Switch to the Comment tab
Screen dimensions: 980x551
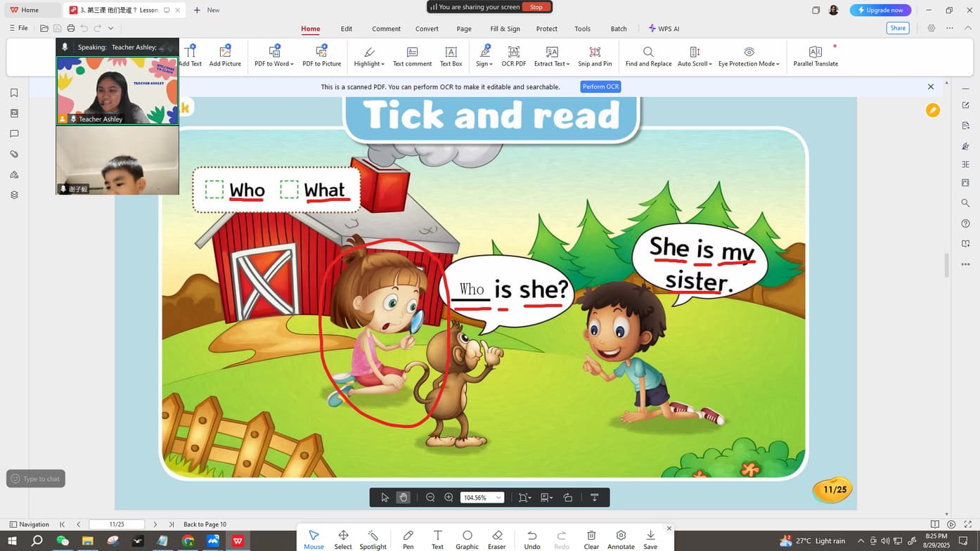pos(386,29)
